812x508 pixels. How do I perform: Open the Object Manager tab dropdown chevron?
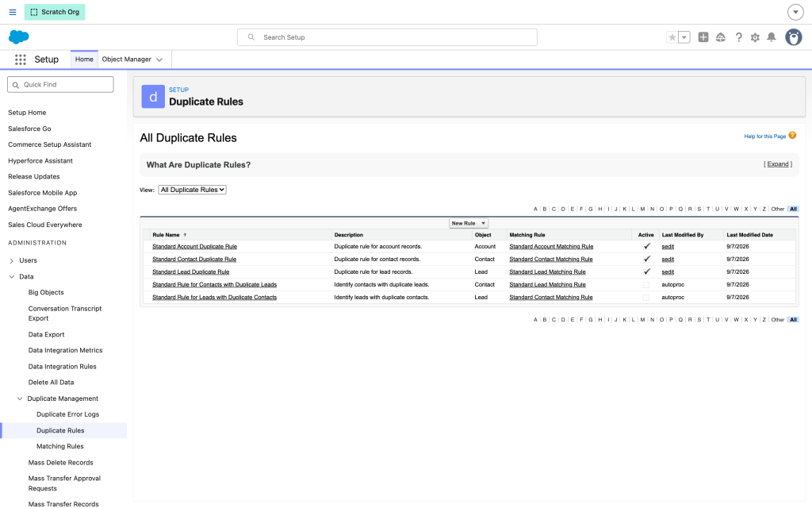(159, 60)
